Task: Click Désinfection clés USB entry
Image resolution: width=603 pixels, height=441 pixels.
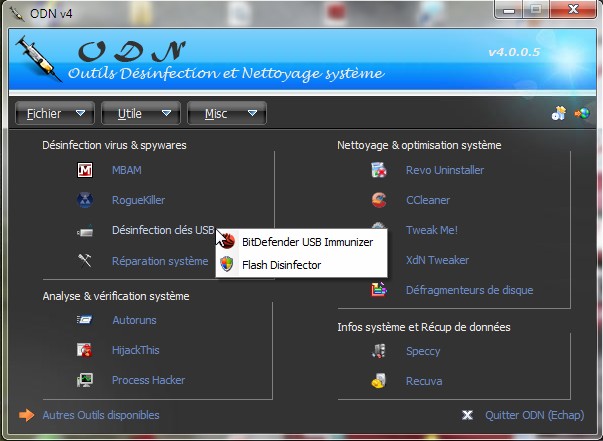Action: coord(163,230)
